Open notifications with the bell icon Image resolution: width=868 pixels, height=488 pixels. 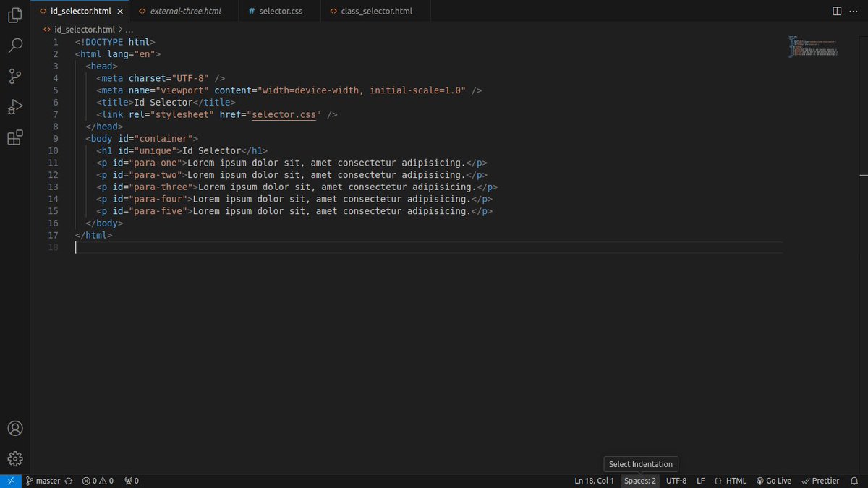pyautogui.click(x=854, y=481)
